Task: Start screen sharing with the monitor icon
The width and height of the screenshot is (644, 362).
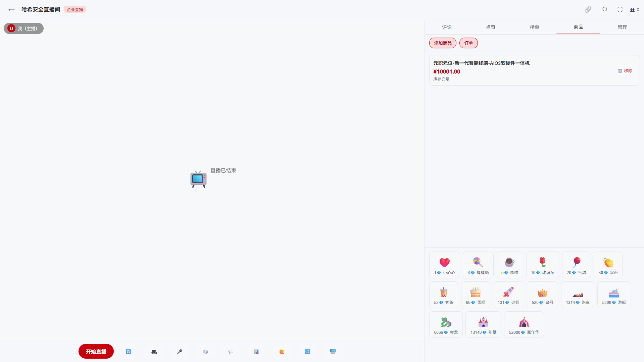Action: coord(333,352)
